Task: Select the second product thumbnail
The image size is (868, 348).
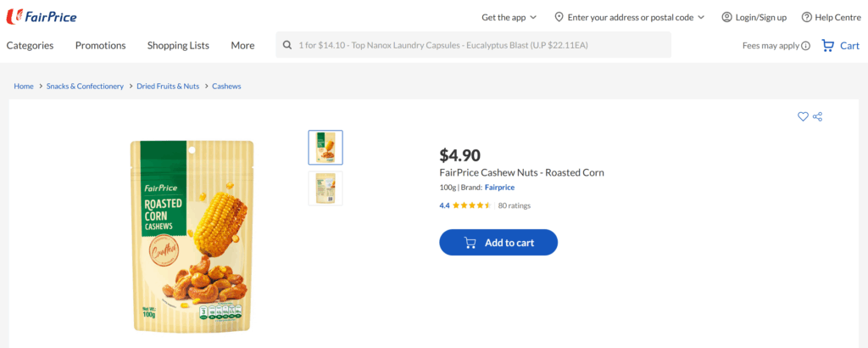Action: [x=325, y=188]
